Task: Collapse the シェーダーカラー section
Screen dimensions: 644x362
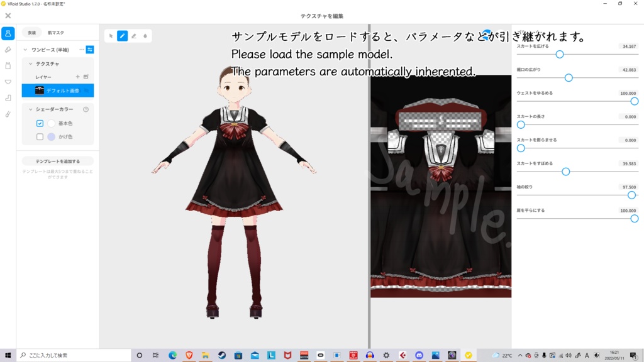Action: pos(30,109)
